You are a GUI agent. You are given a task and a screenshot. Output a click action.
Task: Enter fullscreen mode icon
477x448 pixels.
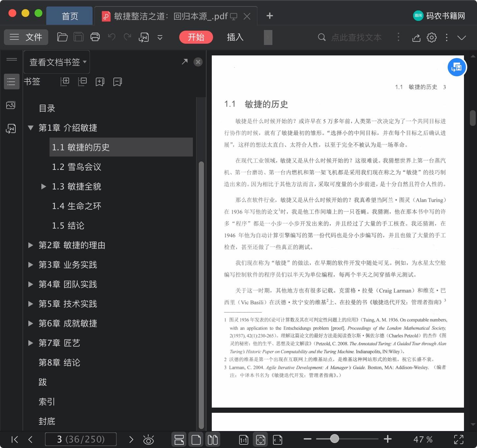coord(459,440)
